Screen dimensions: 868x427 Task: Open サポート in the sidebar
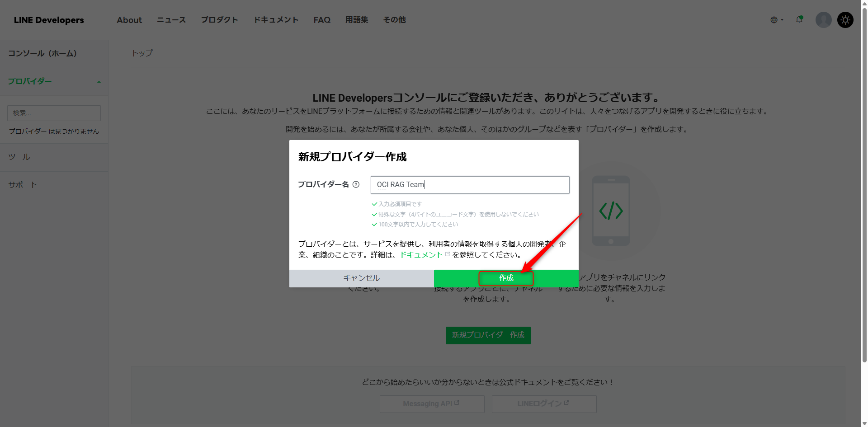click(x=54, y=185)
